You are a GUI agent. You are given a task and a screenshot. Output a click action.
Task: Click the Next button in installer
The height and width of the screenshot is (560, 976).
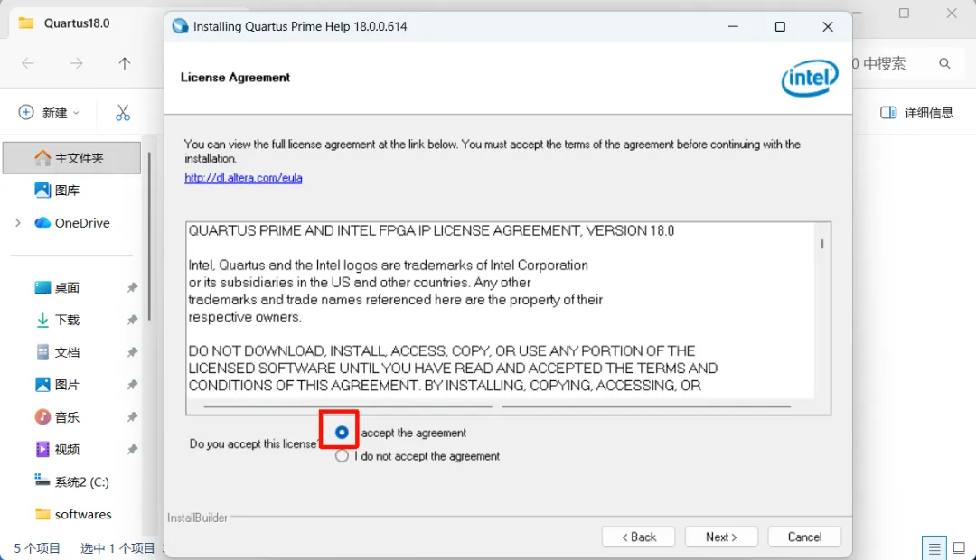point(721,537)
